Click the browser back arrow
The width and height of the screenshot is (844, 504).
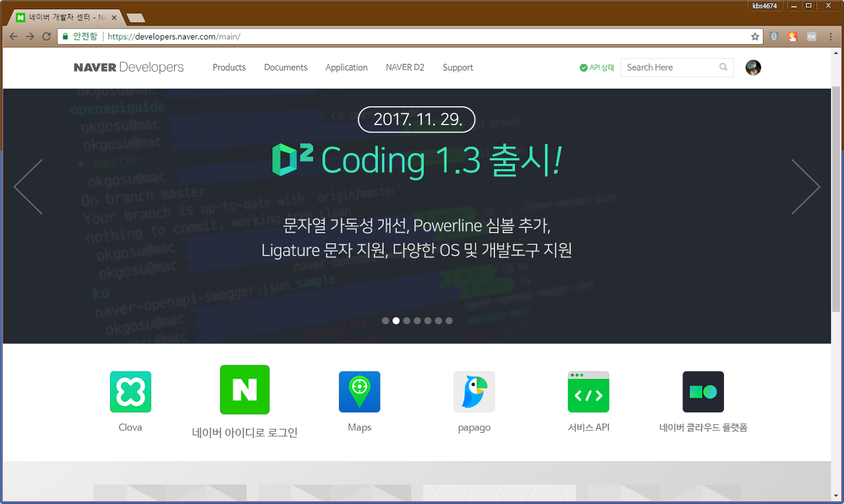[x=13, y=37]
